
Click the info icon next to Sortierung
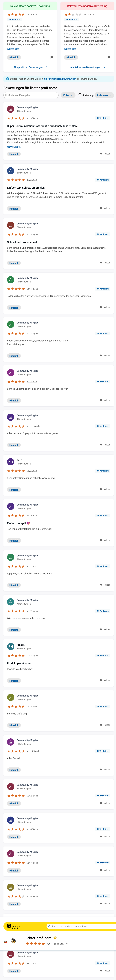point(80,95)
